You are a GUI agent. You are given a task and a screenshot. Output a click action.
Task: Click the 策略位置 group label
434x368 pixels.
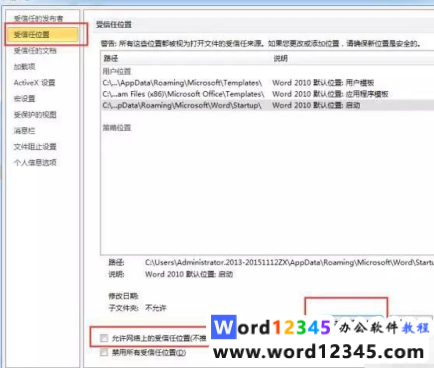(x=117, y=128)
